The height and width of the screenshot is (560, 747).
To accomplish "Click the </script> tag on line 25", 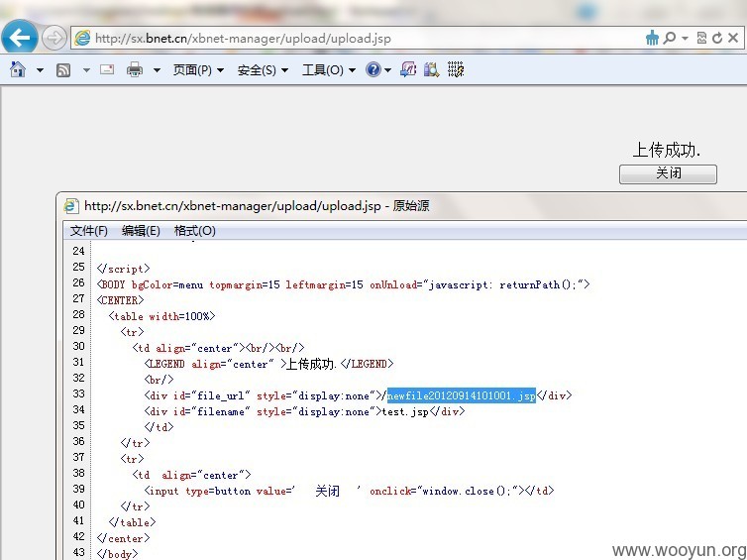I will click(124, 269).
